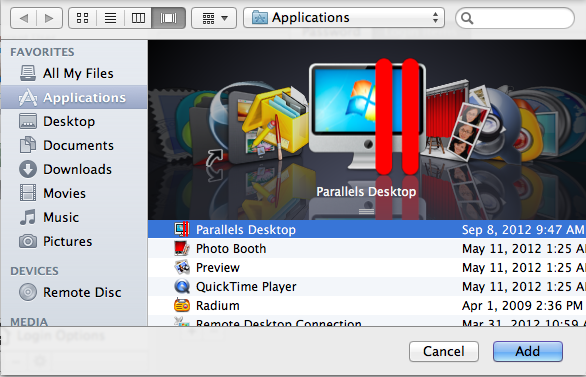Screen dimensions: 586x377
Task: Click the cover flow resize handle
Action: (366, 211)
